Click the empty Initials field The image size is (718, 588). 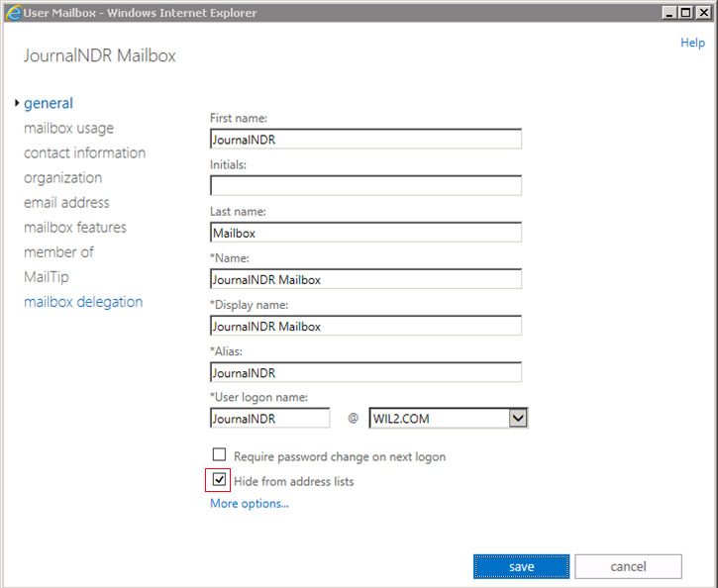365,185
